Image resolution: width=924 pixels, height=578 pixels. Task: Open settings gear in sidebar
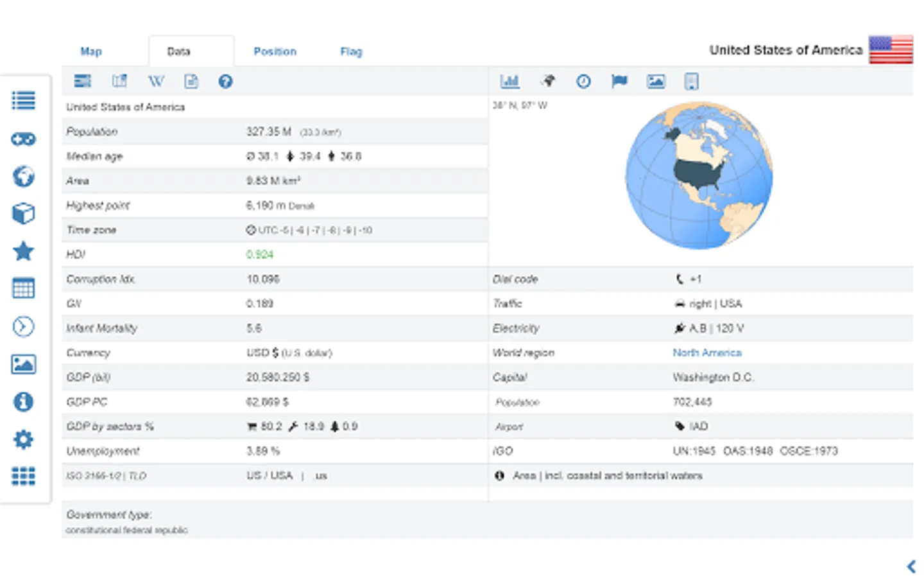[24, 439]
